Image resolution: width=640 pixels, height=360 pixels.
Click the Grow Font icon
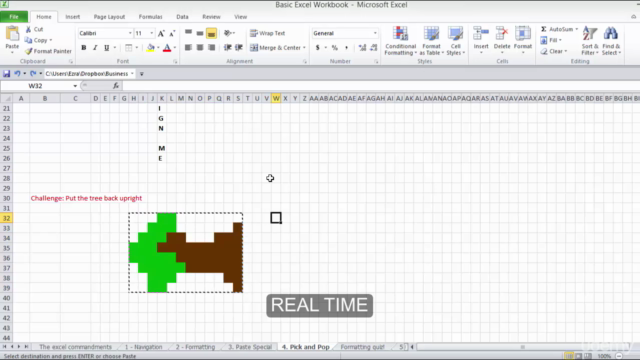(161, 33)
